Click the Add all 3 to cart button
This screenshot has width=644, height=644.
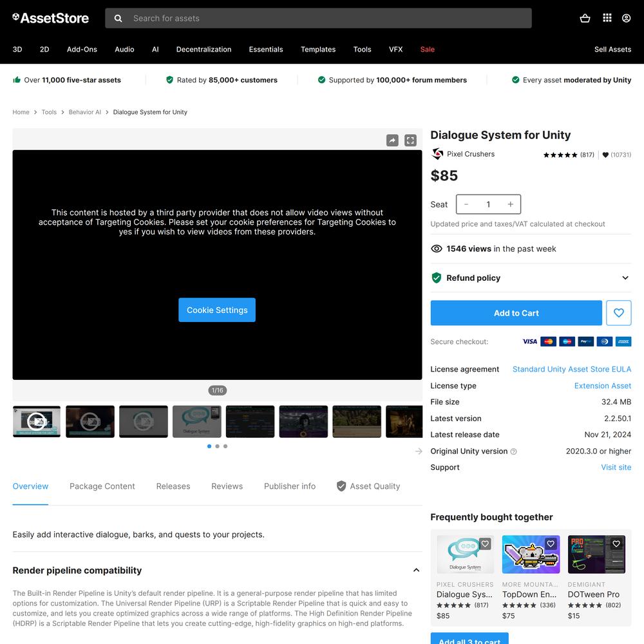469,638
